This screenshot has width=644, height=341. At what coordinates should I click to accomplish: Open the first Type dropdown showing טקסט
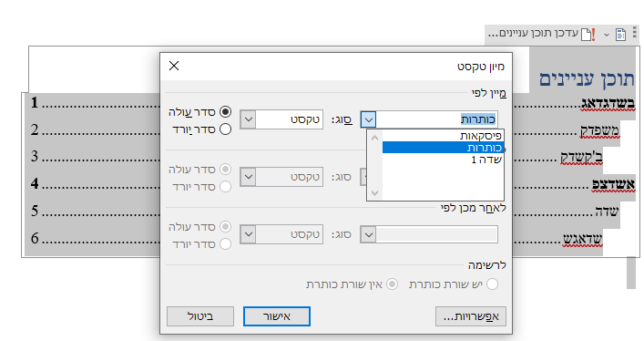pyautogui.click(x=281, y=119)
